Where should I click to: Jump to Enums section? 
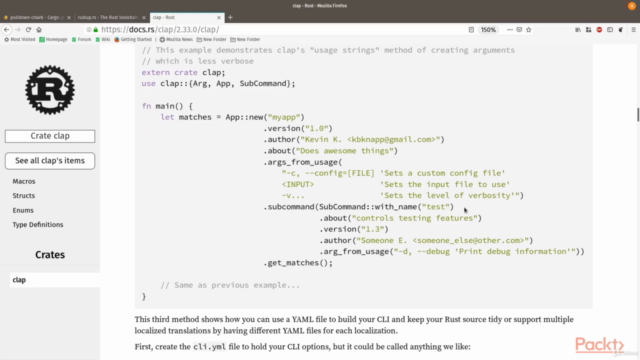coord(23,210)
